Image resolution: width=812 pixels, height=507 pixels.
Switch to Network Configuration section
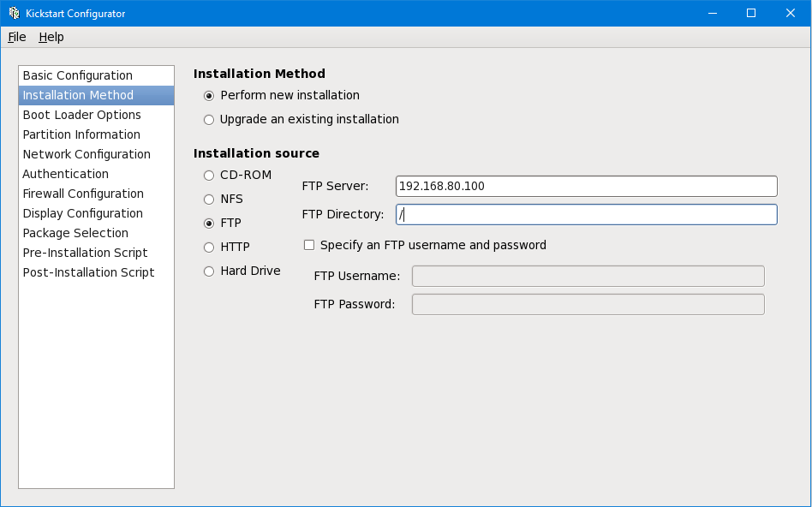tap(87, 154)
